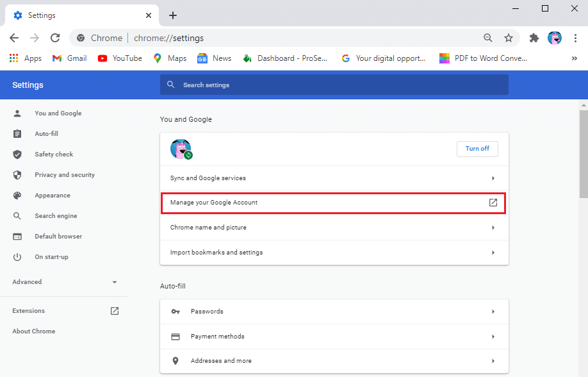Click the back navigation arrow
The height and width of the screenshot is (377, 588).
(14, 38)
